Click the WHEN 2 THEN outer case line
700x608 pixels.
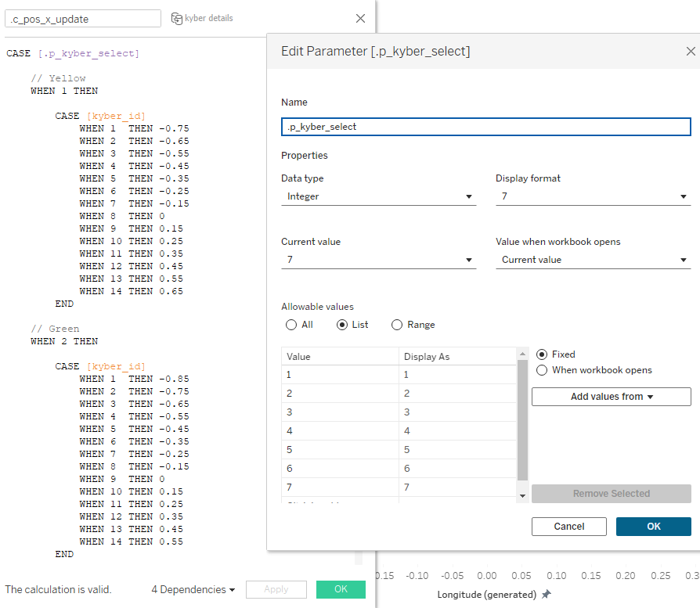(x=64, y=341)
